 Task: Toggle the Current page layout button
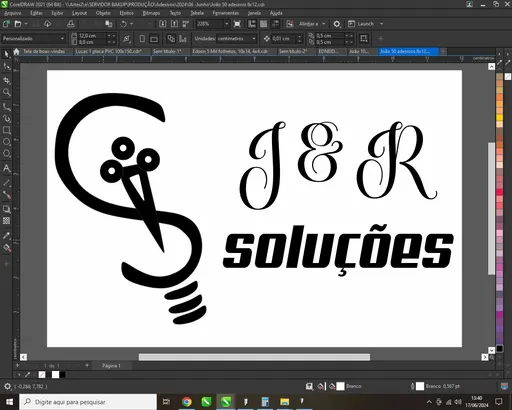click(x=183, y=39)
